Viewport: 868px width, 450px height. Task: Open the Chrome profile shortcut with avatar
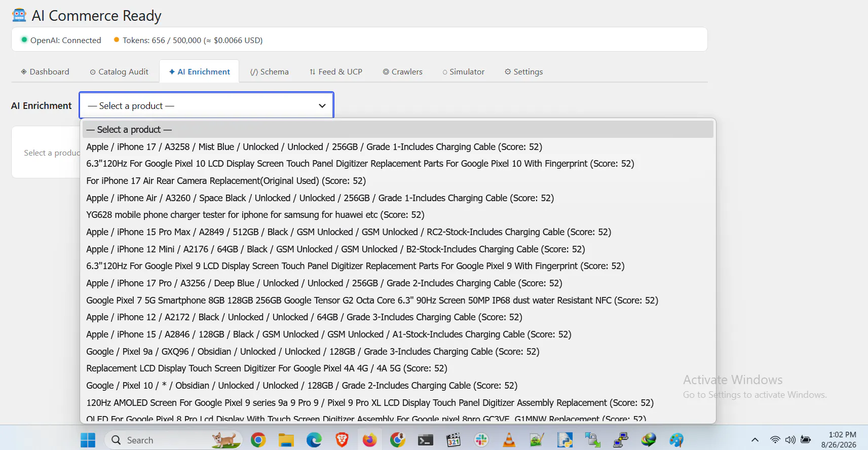tap(398, 440)
